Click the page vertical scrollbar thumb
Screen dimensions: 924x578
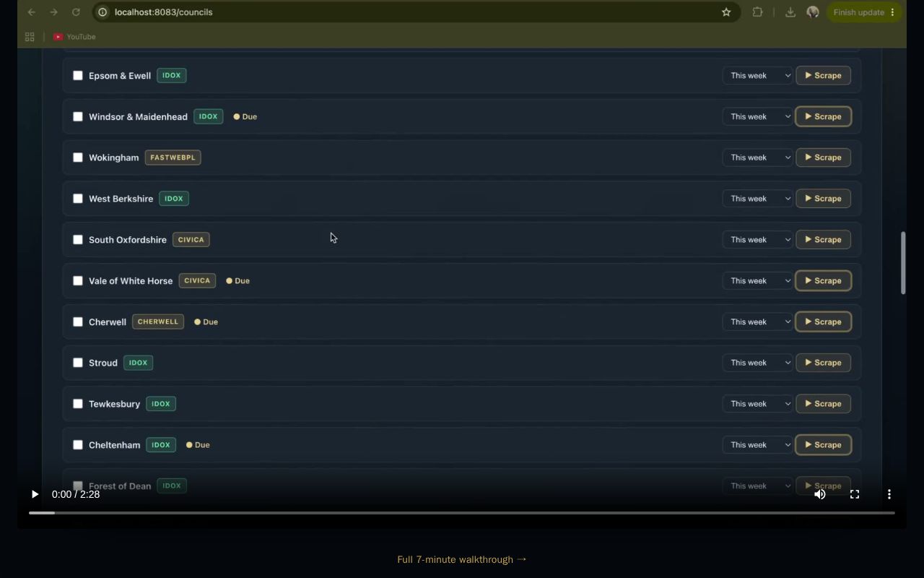coord(903,262)
